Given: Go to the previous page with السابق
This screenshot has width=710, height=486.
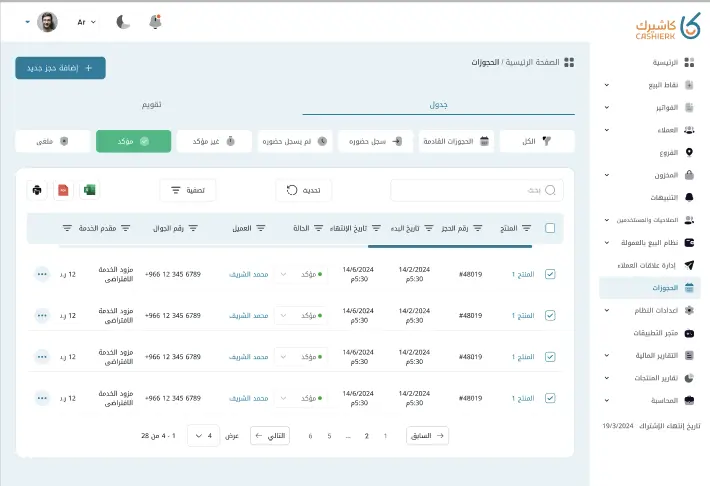Looking at the screenshot, I should tap(427, 436).
